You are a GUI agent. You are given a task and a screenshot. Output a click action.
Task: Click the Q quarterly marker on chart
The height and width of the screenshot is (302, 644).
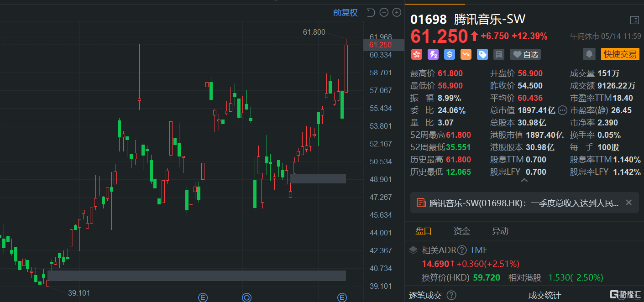click(x=246, y=298)
